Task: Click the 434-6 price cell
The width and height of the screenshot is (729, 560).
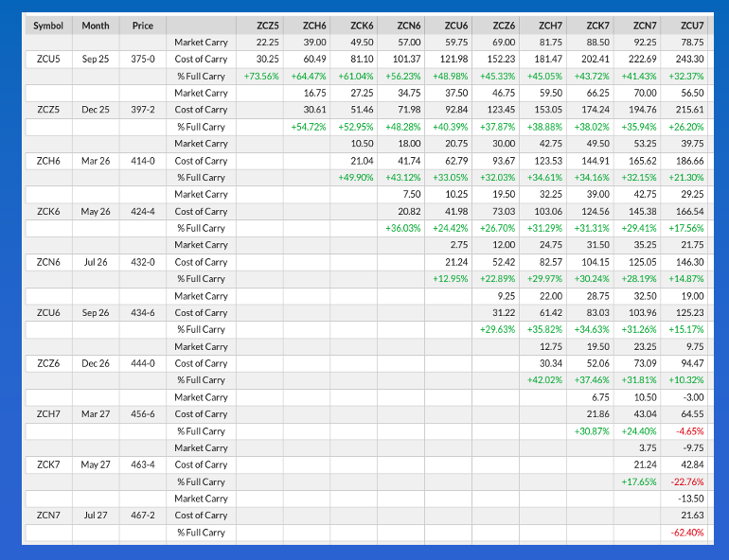Action: tap(143, 312)
